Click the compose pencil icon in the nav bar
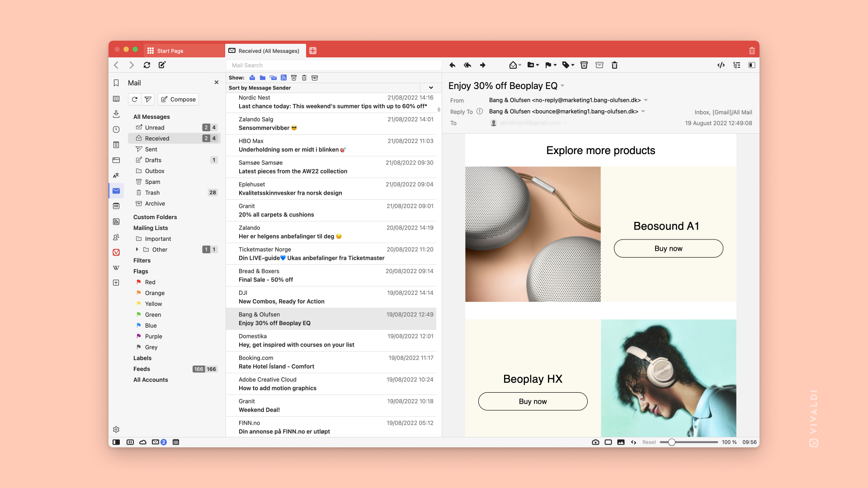868x488 pixels. click(x=162, y=65)
